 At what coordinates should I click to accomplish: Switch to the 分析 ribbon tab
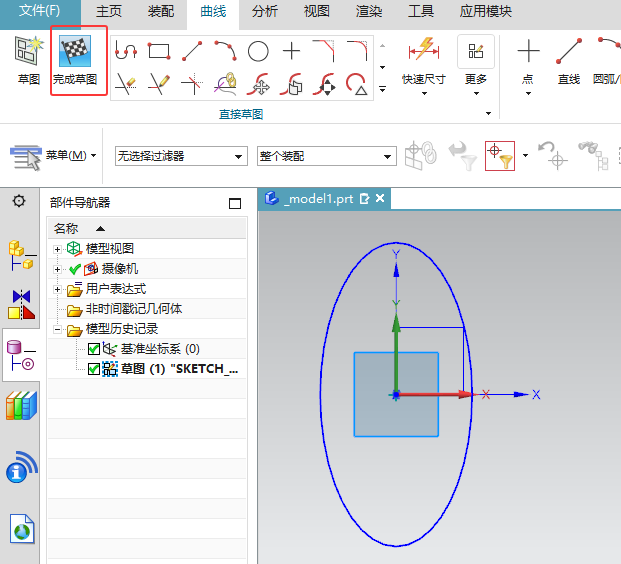(265, 11)
